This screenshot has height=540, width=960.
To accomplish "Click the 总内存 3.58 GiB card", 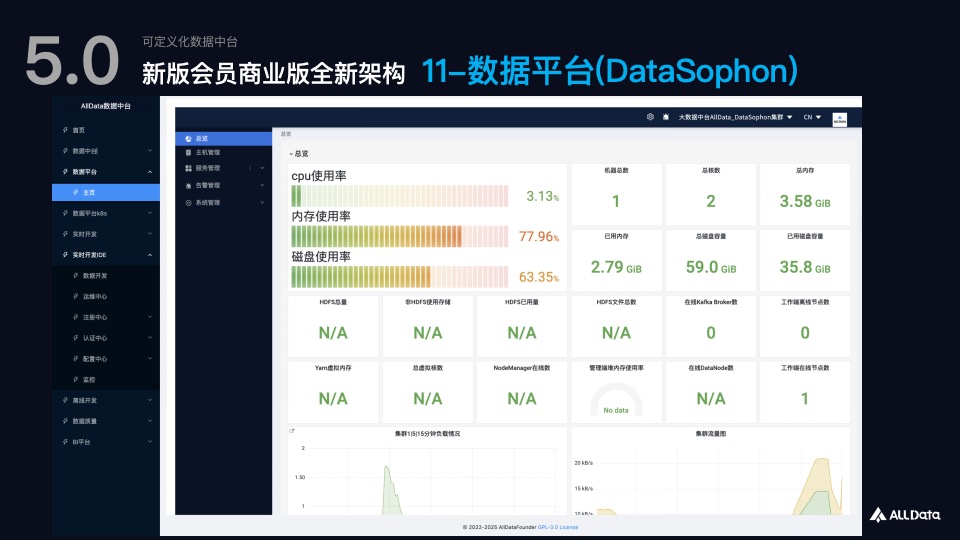I will point(805,195).
